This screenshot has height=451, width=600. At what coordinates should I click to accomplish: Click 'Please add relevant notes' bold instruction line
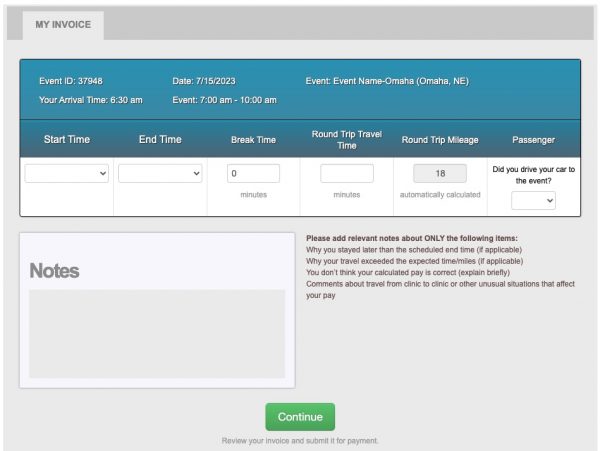coord(412,238)
